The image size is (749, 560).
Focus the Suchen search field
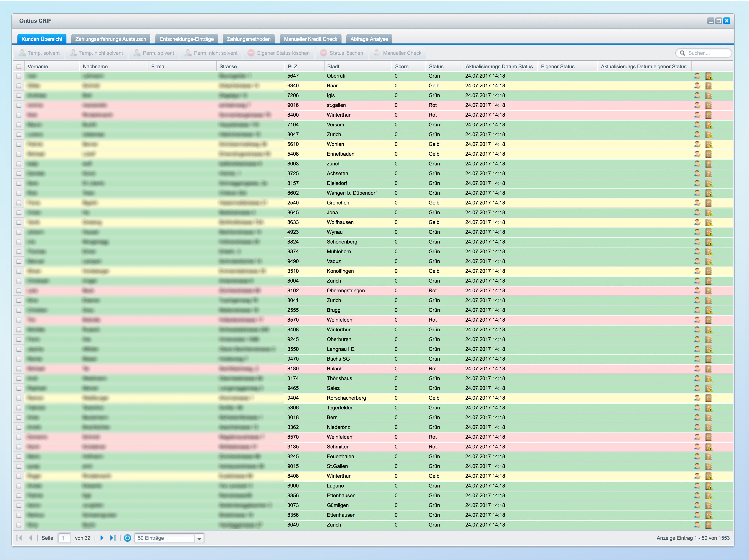[x=704, y=53]
